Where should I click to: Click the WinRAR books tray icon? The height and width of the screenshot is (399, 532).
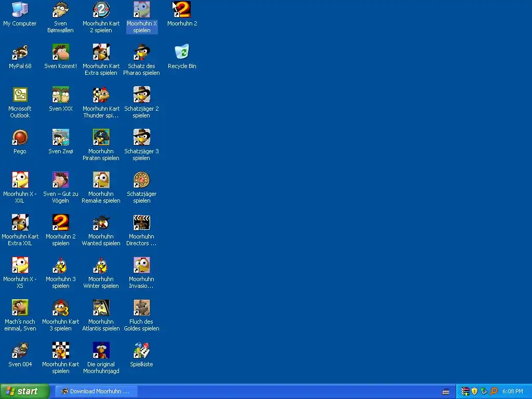click(x=465, y=391)
